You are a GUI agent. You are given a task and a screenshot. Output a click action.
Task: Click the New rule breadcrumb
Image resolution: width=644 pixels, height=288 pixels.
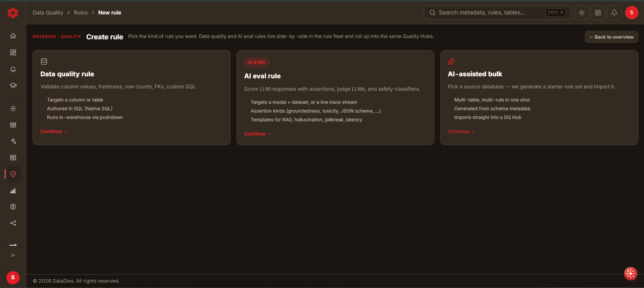(110, 13)
